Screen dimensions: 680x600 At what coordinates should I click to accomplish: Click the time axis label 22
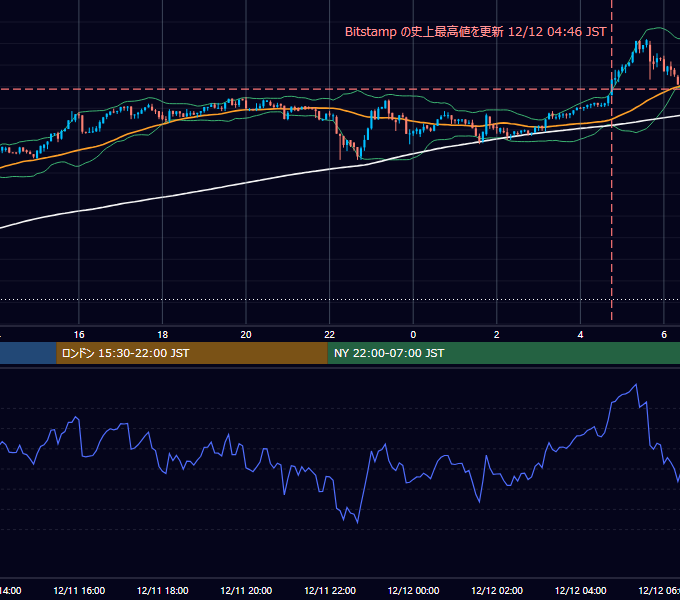(x=330, y=335)
